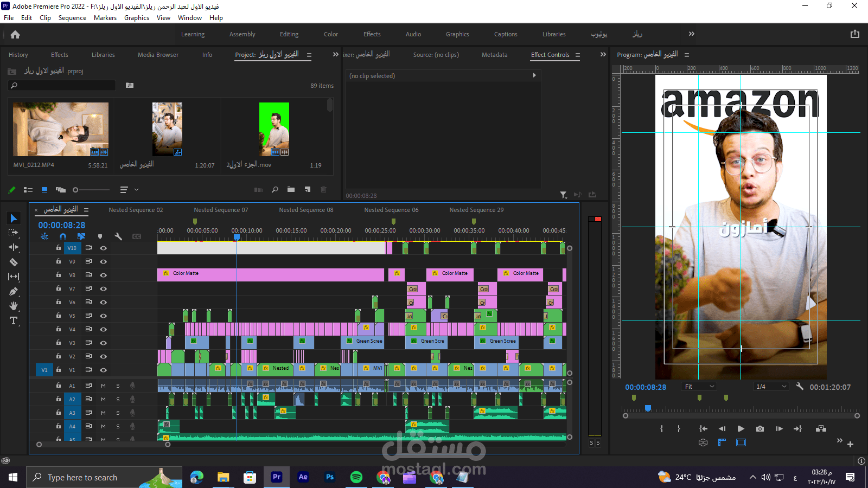Screen dimensions: 868x488
Task: Open Program monitor settings wrench
Action: (800, 386)
